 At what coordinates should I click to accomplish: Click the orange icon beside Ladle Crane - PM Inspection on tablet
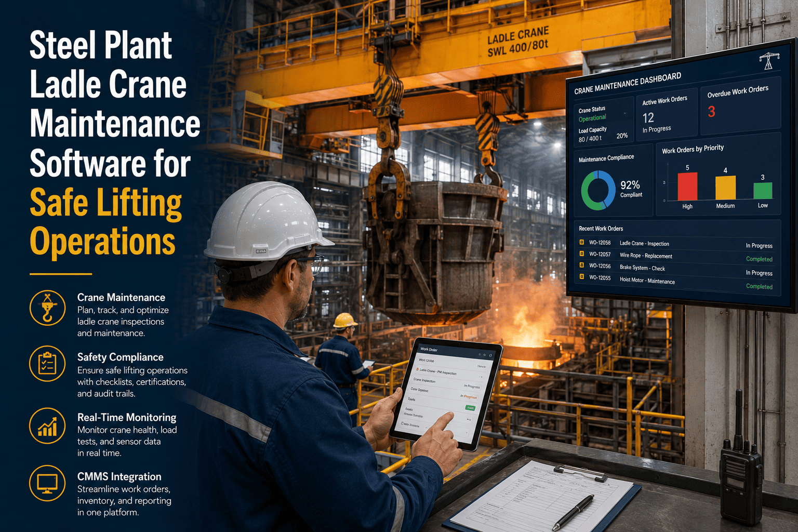tap(417, 369)
